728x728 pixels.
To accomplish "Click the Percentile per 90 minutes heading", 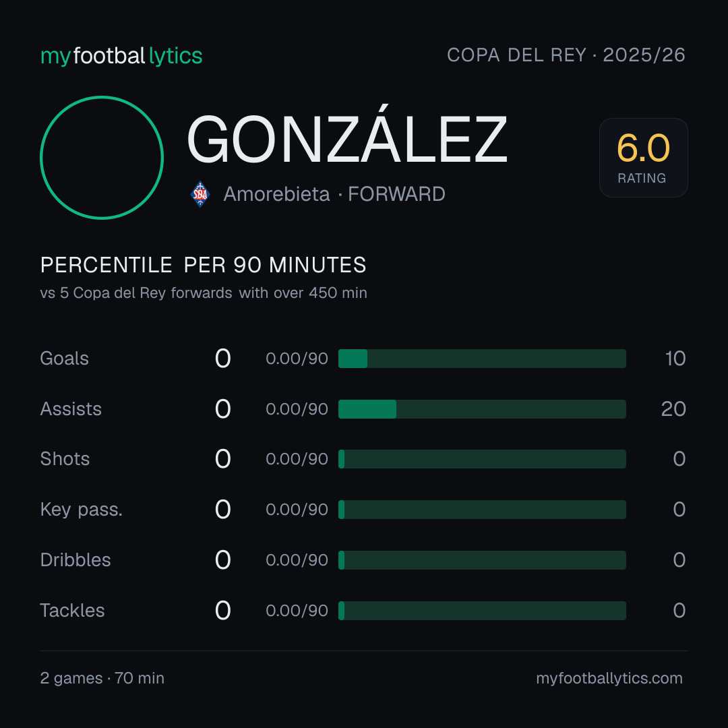I will [204, 265].
